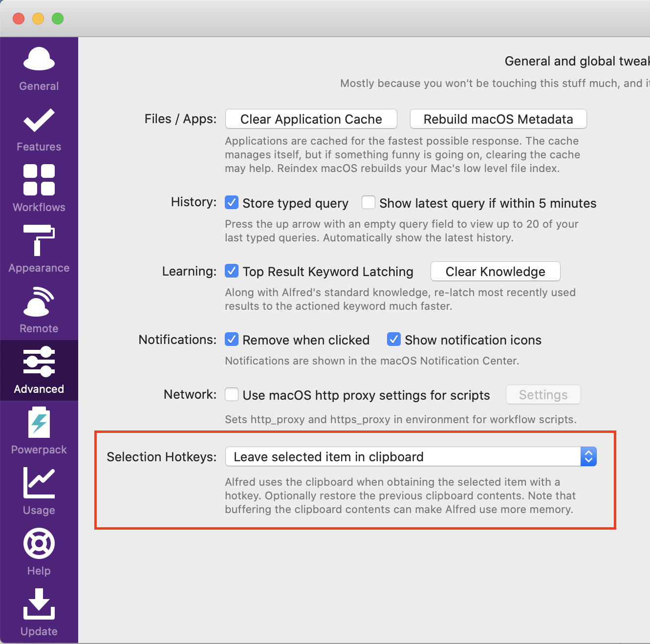Click the 'History:' label
Image resolution: width=650 pixels, height=644 pixels.
[194, 202]
